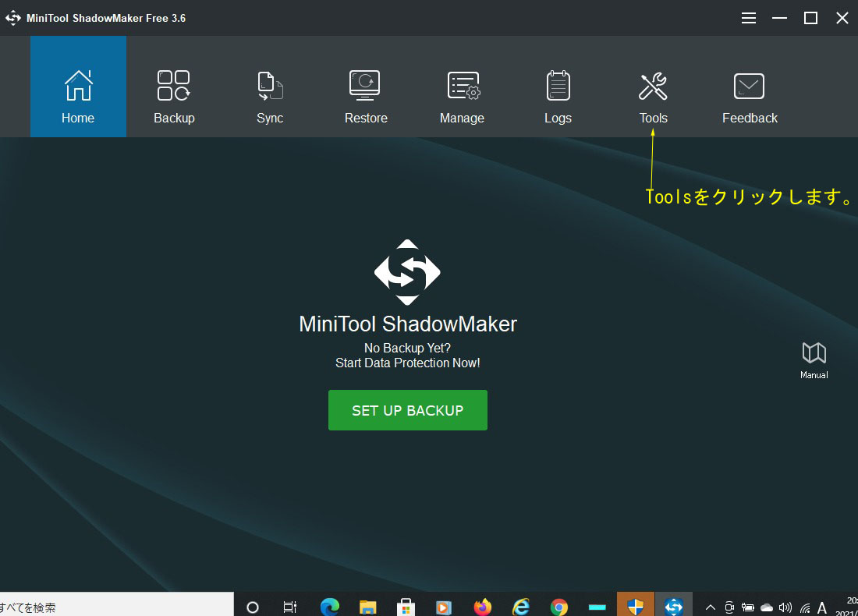Open the media player taskbar icon
Viewport: 858px width, 616px height.
click(444, 607)
